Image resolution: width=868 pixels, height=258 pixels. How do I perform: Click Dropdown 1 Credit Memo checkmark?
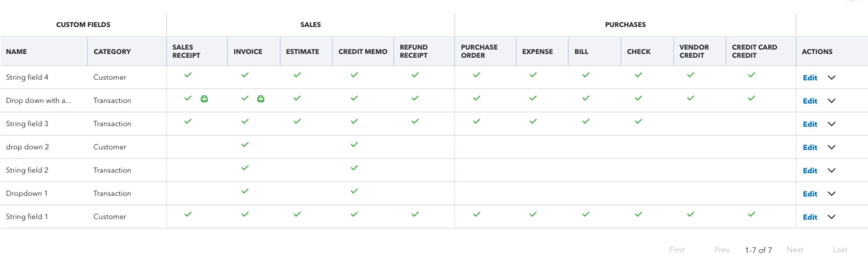point(354,191)
